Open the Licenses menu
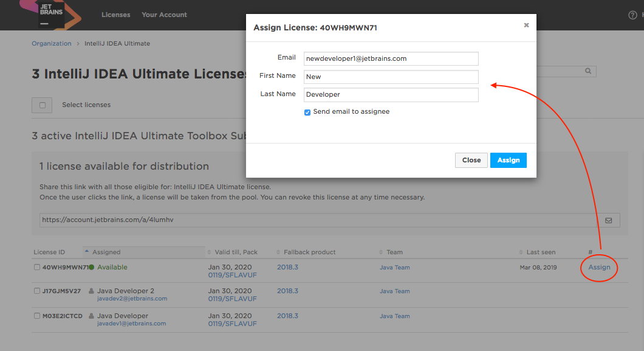644x351 pixels. [115, 15]
